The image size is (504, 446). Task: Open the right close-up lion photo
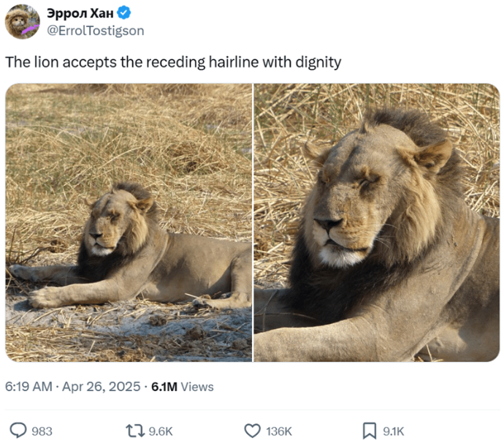coord(377,222)
